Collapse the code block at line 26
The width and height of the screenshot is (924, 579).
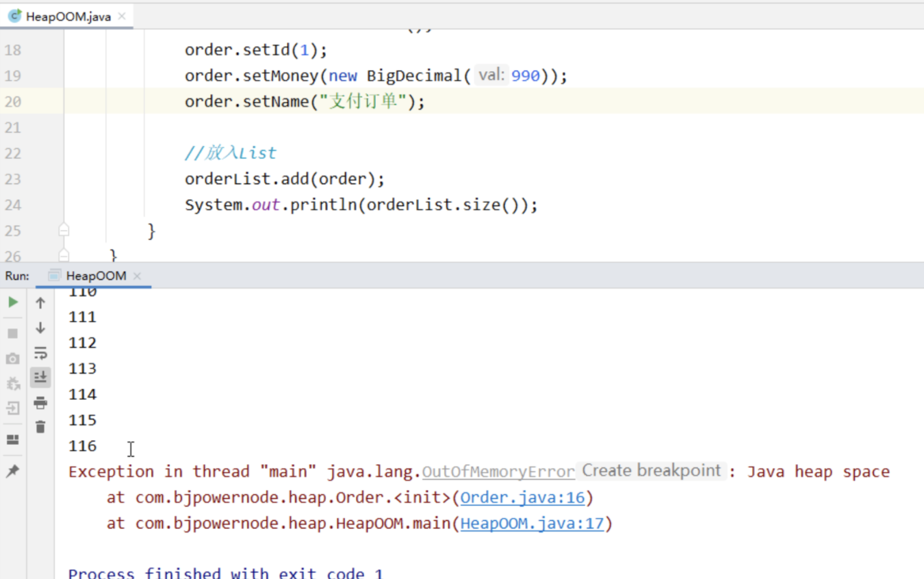64,255
